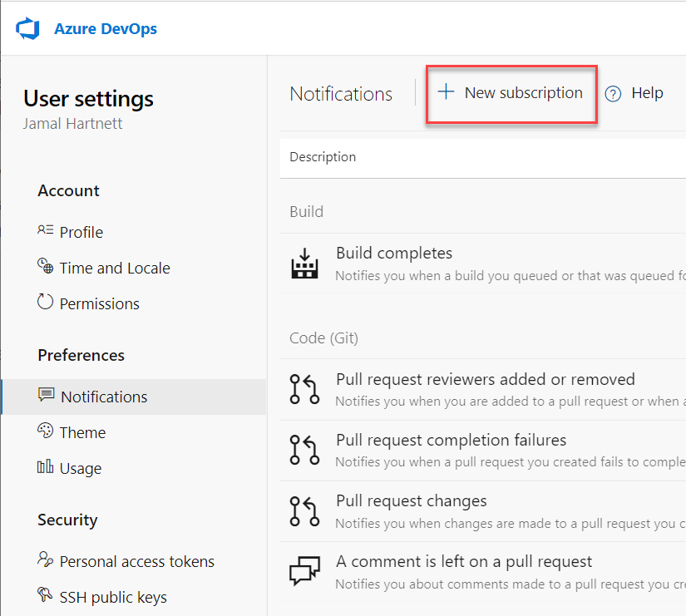686x616 pixels.
Task: Click the Help question mark icon
Action: click(x=613, y=94)
